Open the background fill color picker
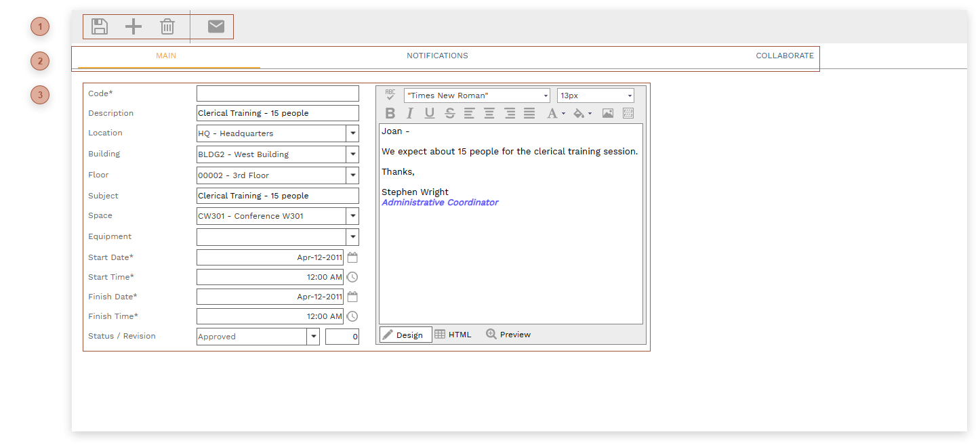The image size is (980, 447). pos(581,114)
